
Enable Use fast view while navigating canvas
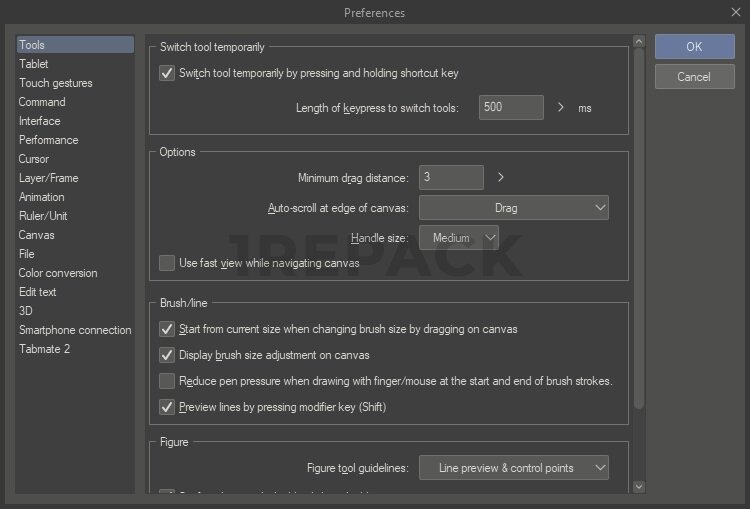tap(167, 263)
